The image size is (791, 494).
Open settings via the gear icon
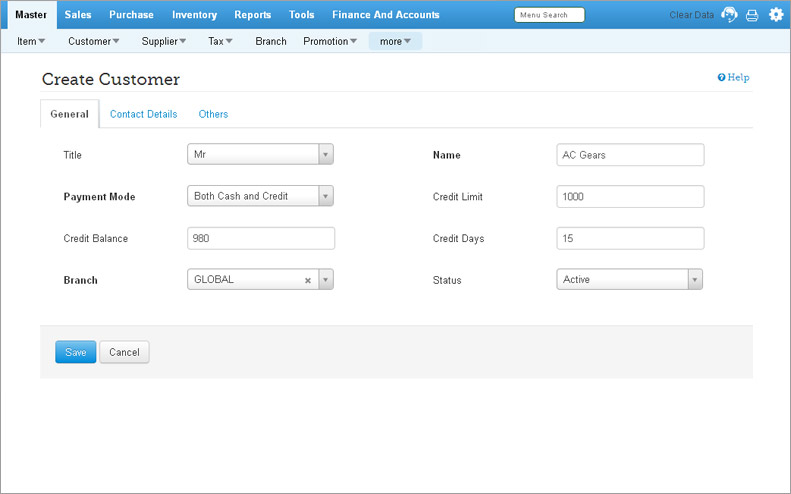point(775,15)
